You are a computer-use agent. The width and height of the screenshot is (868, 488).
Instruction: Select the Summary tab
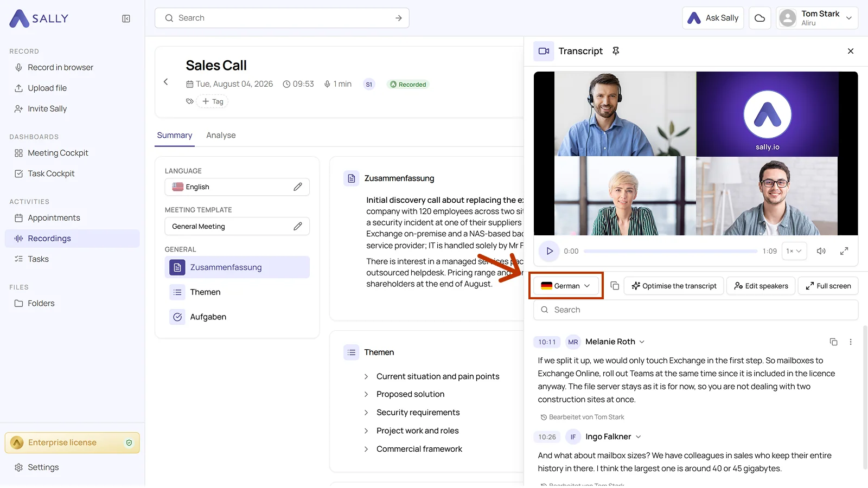coord(175,136)
